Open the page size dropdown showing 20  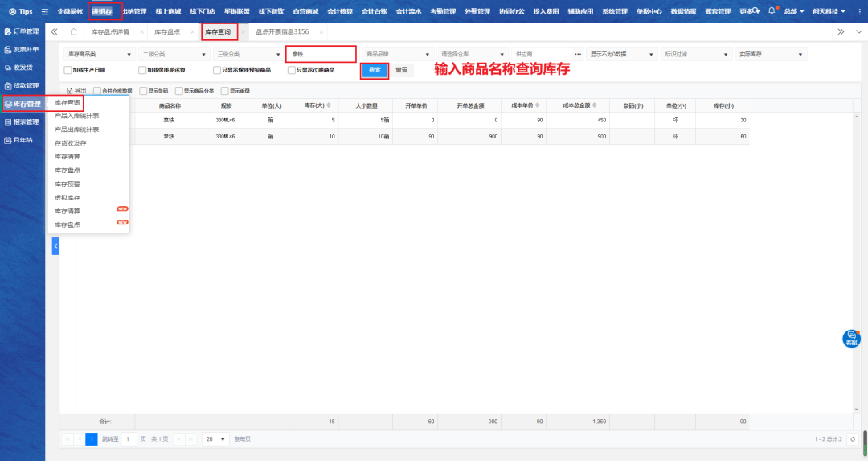pos(214,439)
